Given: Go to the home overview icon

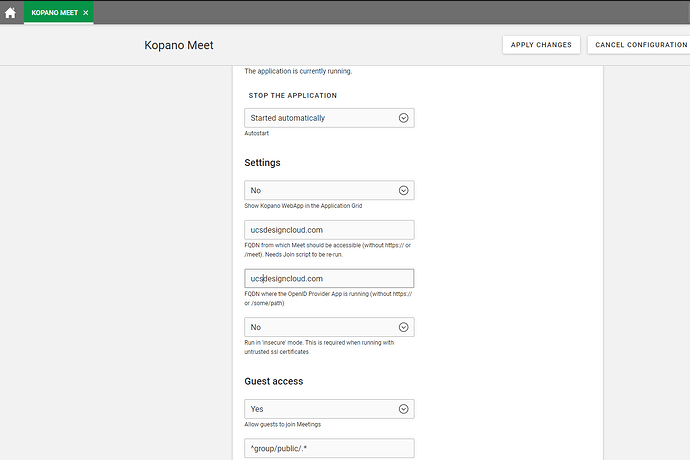Looking at the screenshot, I should click(x=10, y=13).
